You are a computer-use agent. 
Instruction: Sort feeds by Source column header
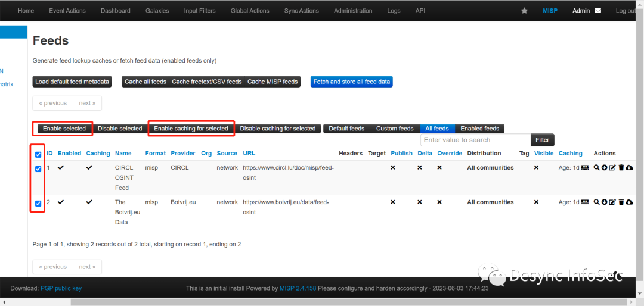click(x=227, y=153)
